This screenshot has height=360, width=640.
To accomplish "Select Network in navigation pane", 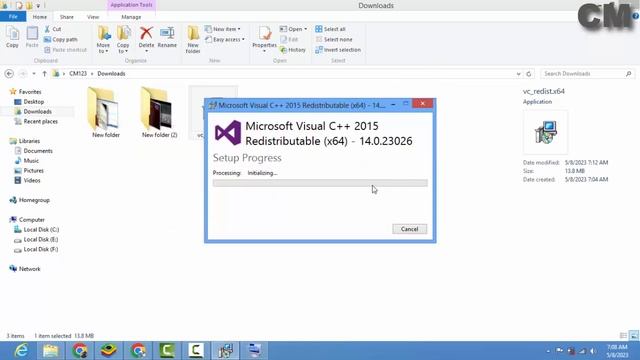I will [x=29, y=269].
